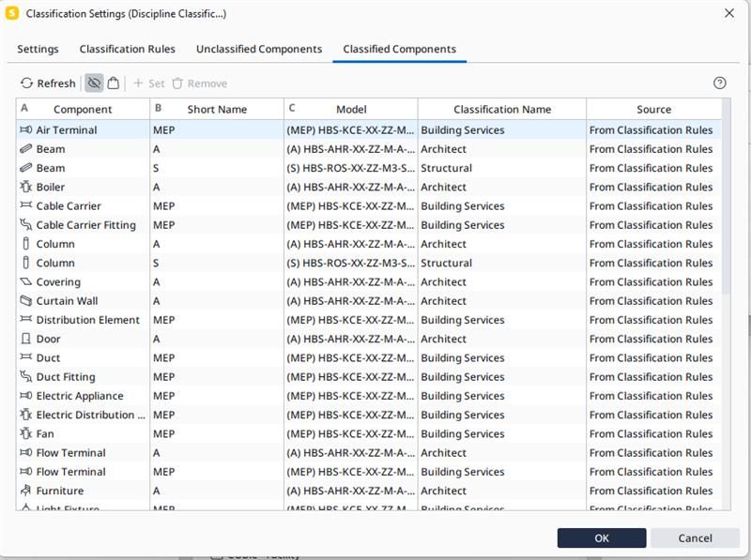Sort by the Short Name column header

click(217, 109)
